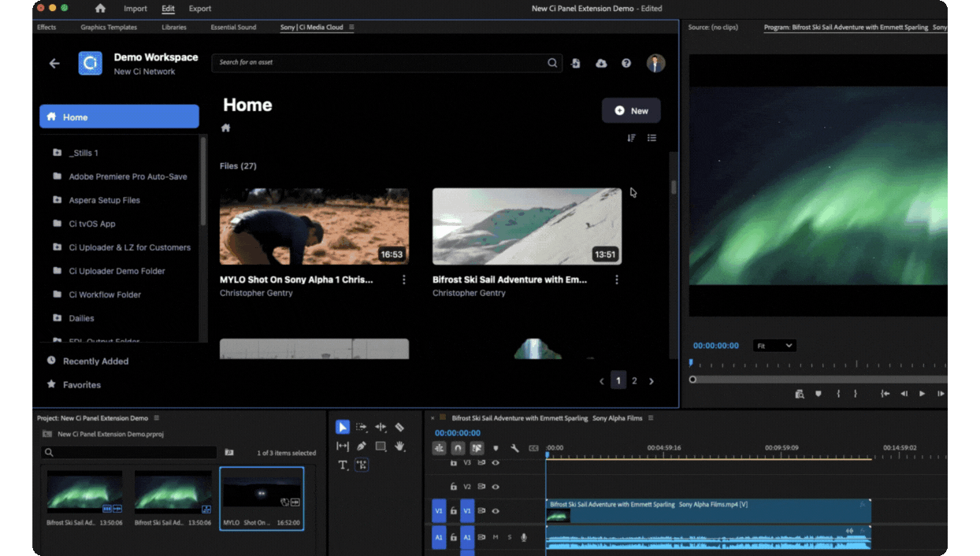Open the _Stills 1 folder
Image resolution: width=980 pixels, height=556 pixels.
[84, 153]
